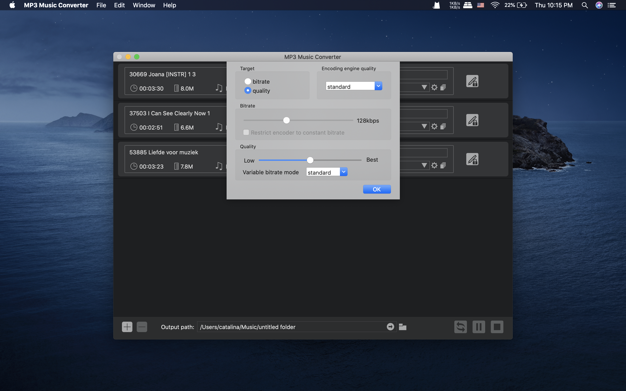The height and width of the screenshot is (391, 626).
Task: Open the edit tags icon for Liefde voor muziek
Action: click(472, 159)
